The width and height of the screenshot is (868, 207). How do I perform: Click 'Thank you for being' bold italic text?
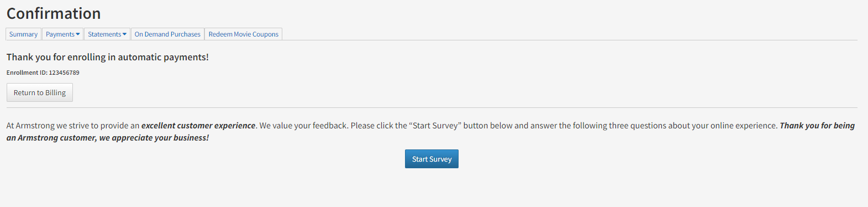coord(817,126)
